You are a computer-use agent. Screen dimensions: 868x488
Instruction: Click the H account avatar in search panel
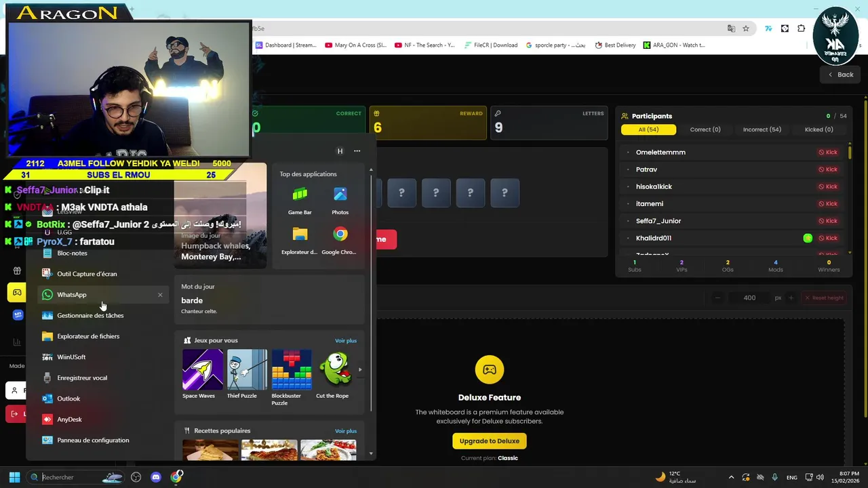(x=340, y=151)
